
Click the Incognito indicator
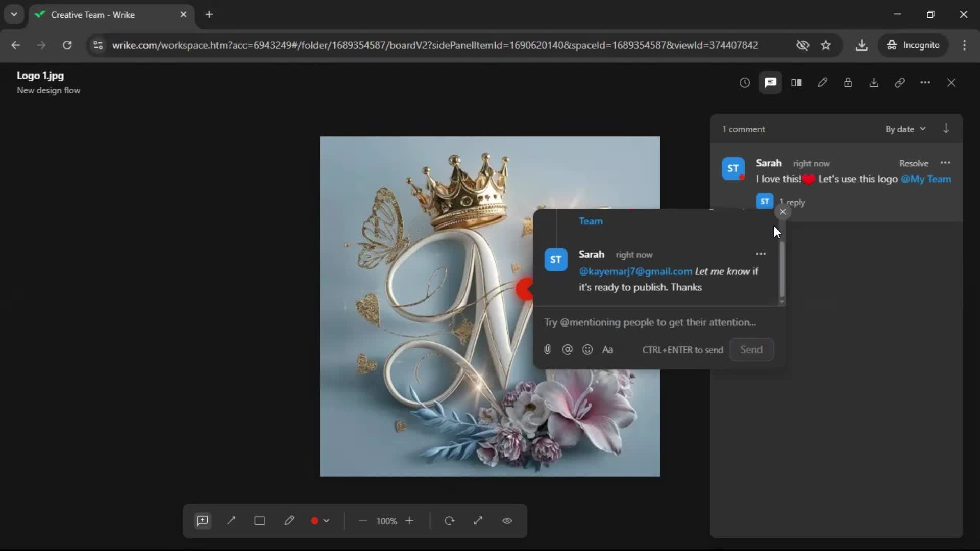coord(913,45)
